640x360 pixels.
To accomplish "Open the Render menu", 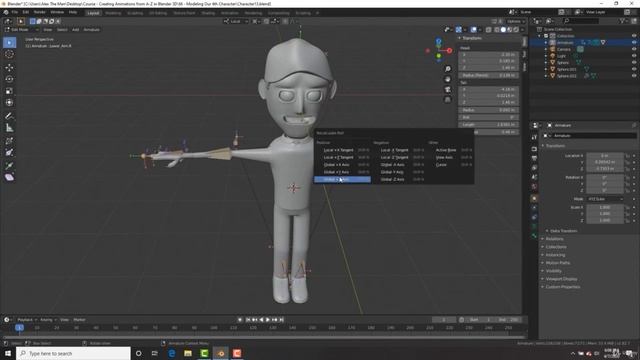I will [x=40, y=12].
